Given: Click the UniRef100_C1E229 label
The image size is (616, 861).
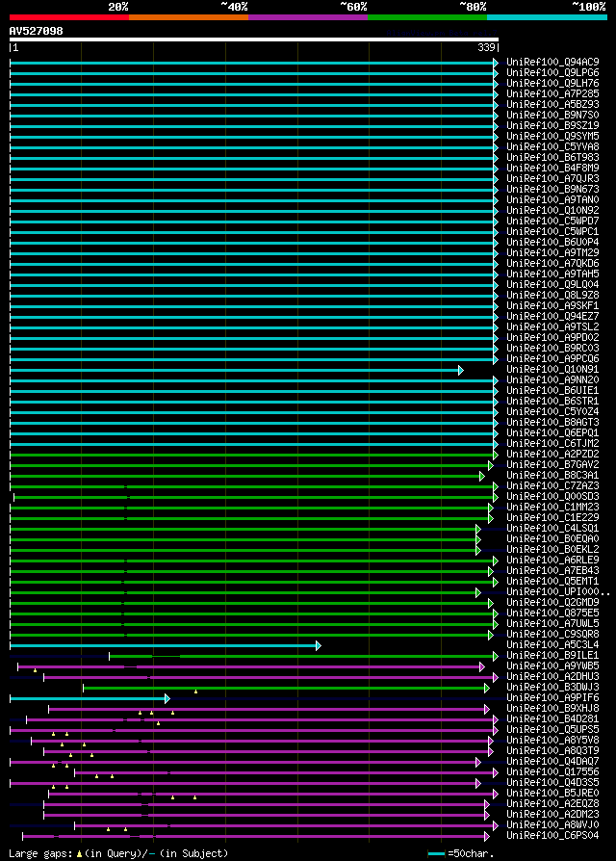Looking at the screenshot, I should coord(552,517).
